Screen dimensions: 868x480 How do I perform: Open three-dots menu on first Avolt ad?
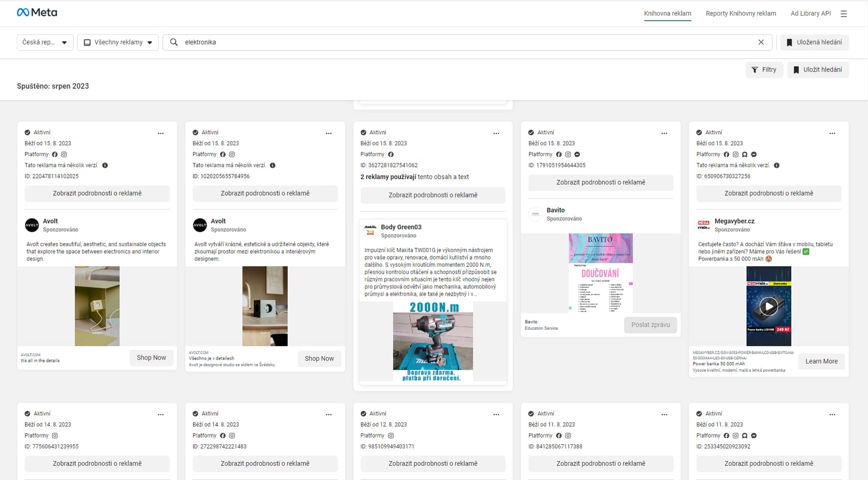[161, 133]
